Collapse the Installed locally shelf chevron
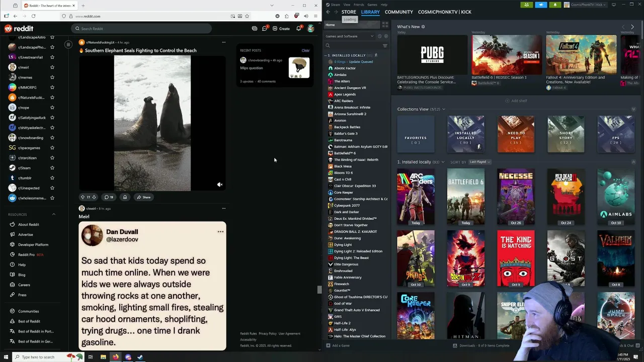Image resolution: width=644 pixels, height=362 pixels. click(633, 162)
